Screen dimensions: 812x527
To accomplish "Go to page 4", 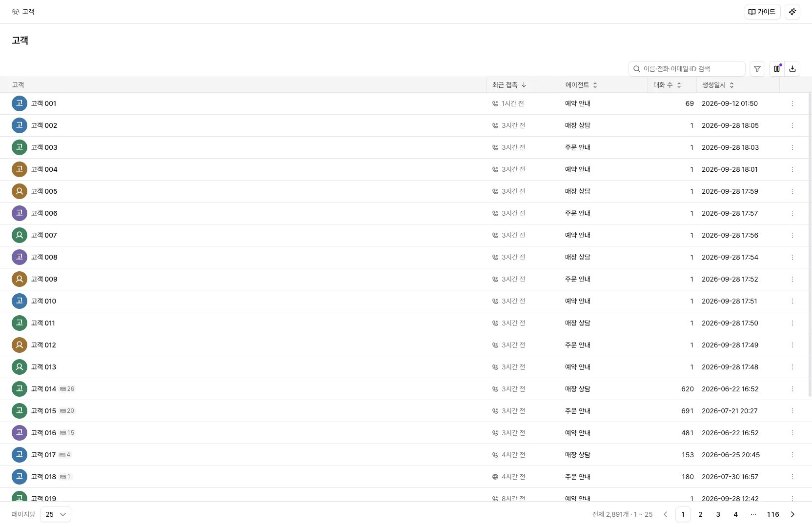I will pyautogui.click(x=736, y=514).
